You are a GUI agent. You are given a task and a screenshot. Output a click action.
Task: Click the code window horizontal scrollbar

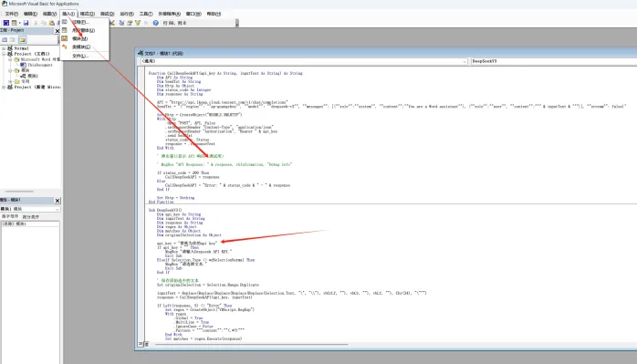click(251, 344)
